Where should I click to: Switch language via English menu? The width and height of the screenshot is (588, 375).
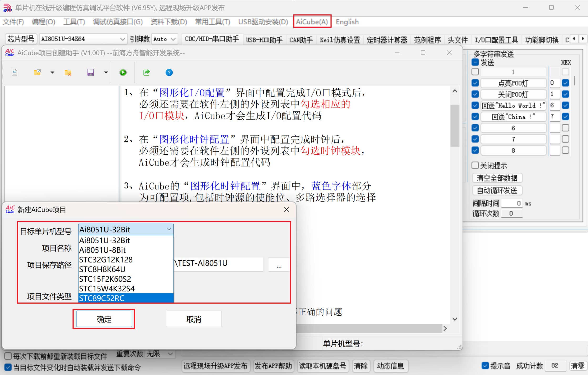point(347,22)
